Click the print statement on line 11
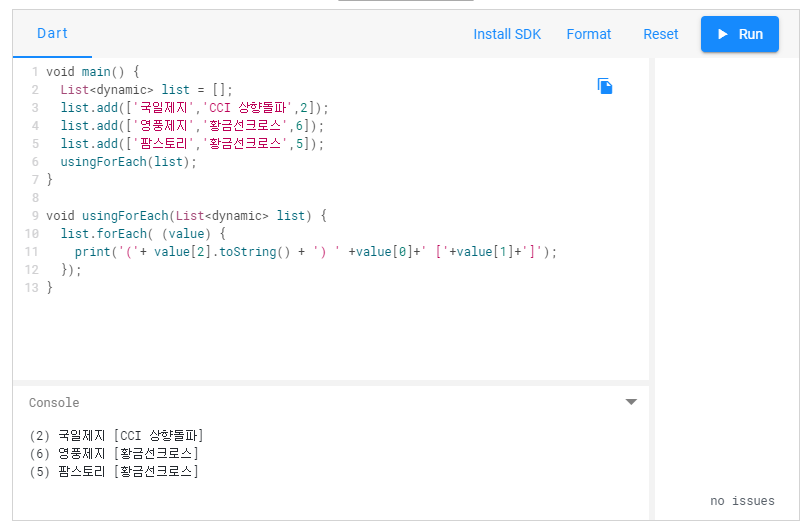810x527 pixels. coord(316,252)
